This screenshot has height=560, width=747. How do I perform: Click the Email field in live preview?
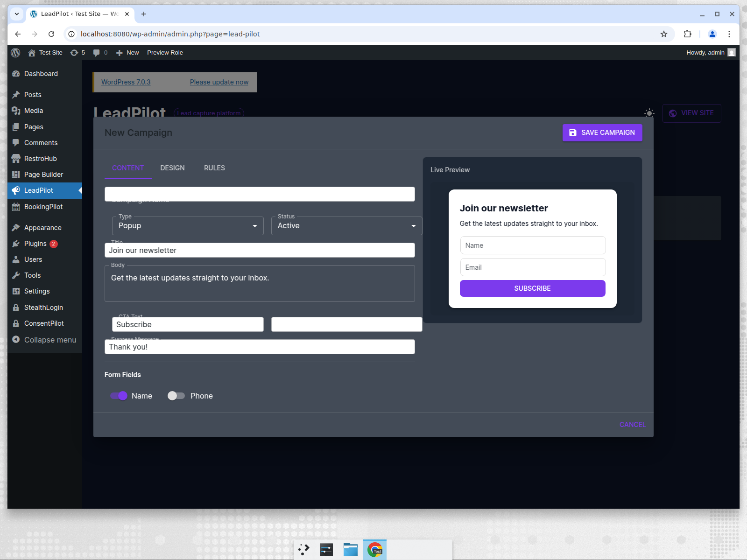533,267
